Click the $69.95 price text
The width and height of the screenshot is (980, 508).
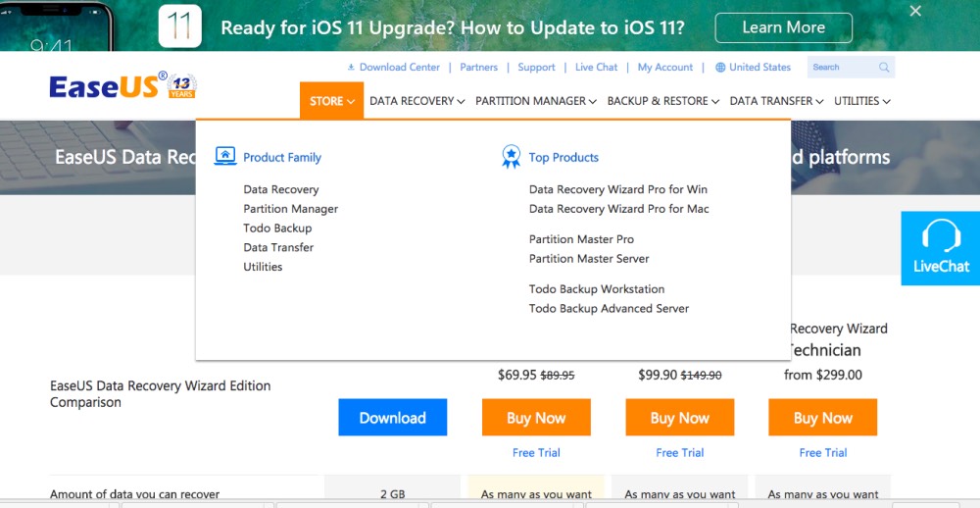pos(516,376)
